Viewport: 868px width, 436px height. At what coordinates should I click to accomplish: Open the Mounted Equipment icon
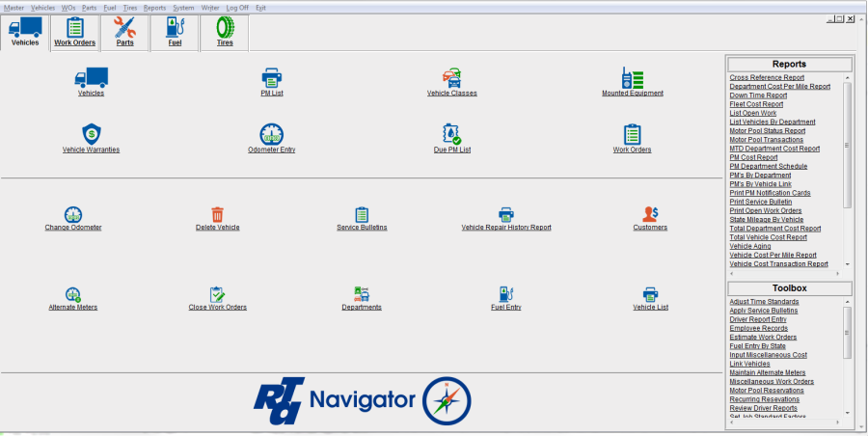[632, 77]
